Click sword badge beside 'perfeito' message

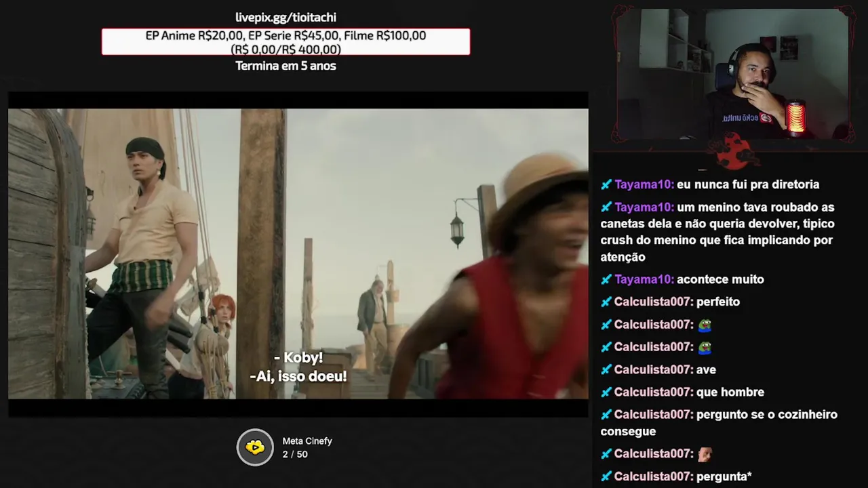[606, 302]
